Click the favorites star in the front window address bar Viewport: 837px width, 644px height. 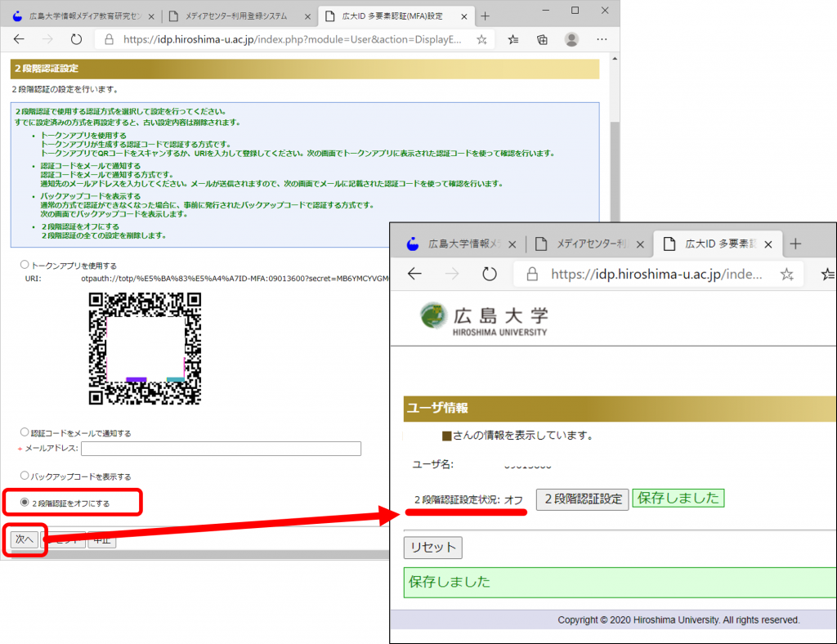pos(786,275)
